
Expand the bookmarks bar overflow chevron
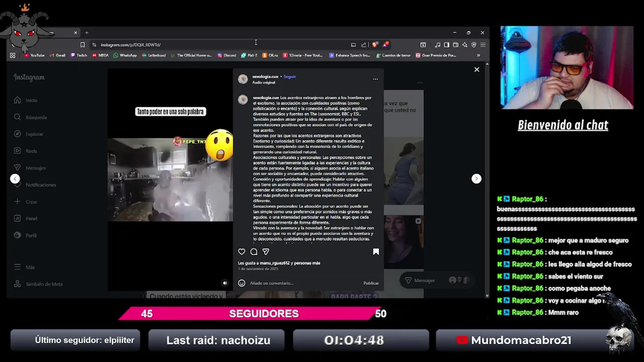point(478,55)
